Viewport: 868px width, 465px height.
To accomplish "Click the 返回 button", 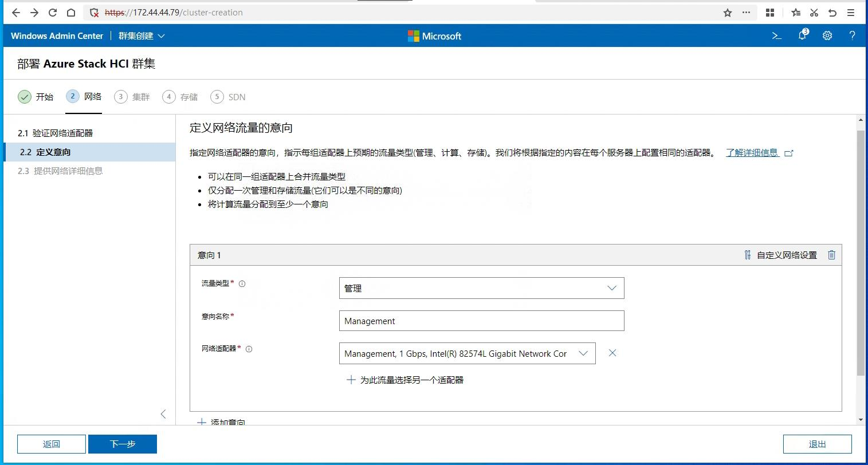I will [x=52, y=444].
